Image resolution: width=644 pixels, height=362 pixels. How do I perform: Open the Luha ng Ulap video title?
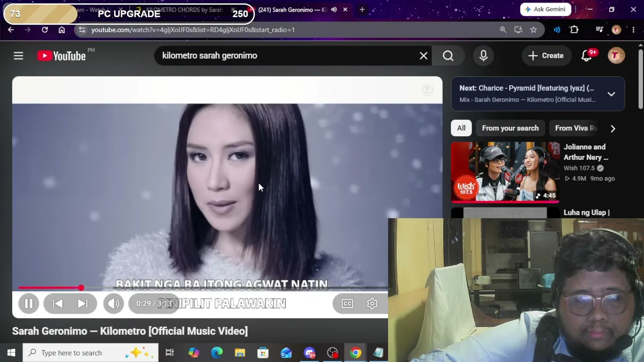click(587, 213)
